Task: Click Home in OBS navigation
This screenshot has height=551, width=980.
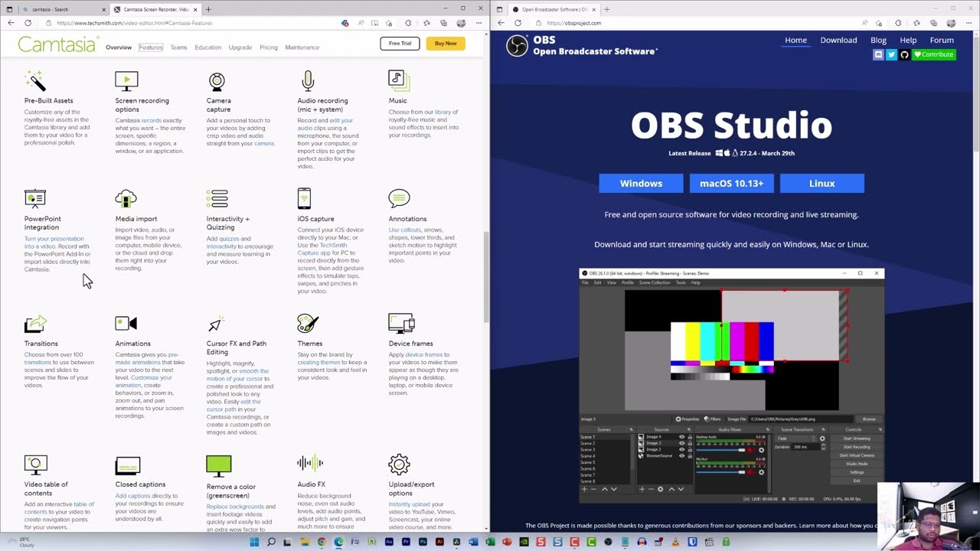Action: coord(795,41)
